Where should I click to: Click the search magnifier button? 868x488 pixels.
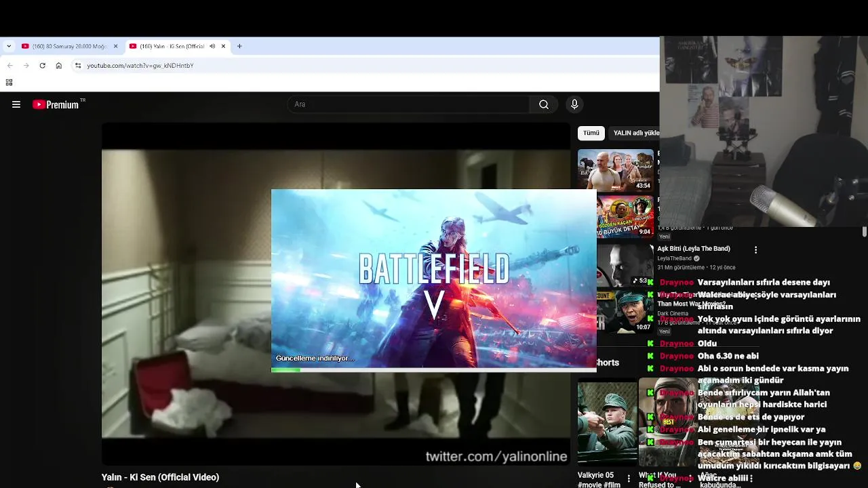click(x=544, y=104)
